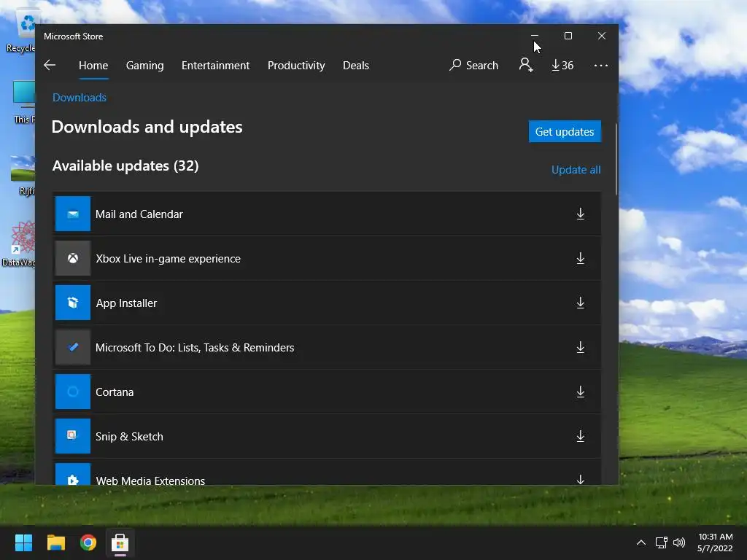Download the Mail and Calendar update
Viewport: 747px width, 560px height.
pyautogui.click(x=580, y=214)
